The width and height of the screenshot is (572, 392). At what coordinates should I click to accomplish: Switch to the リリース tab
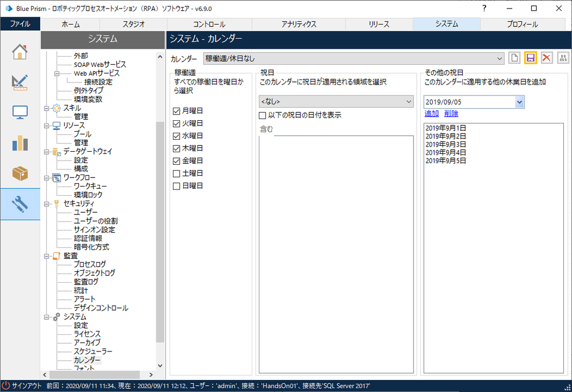coord(379,24)
